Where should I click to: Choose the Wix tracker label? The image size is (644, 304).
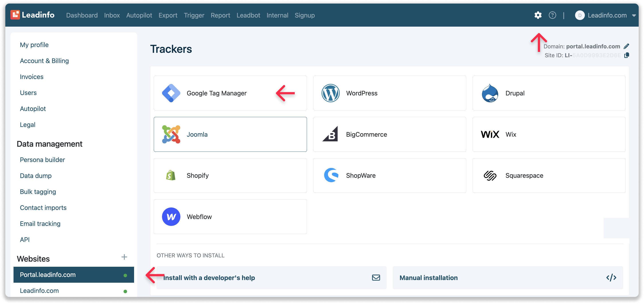511,134
